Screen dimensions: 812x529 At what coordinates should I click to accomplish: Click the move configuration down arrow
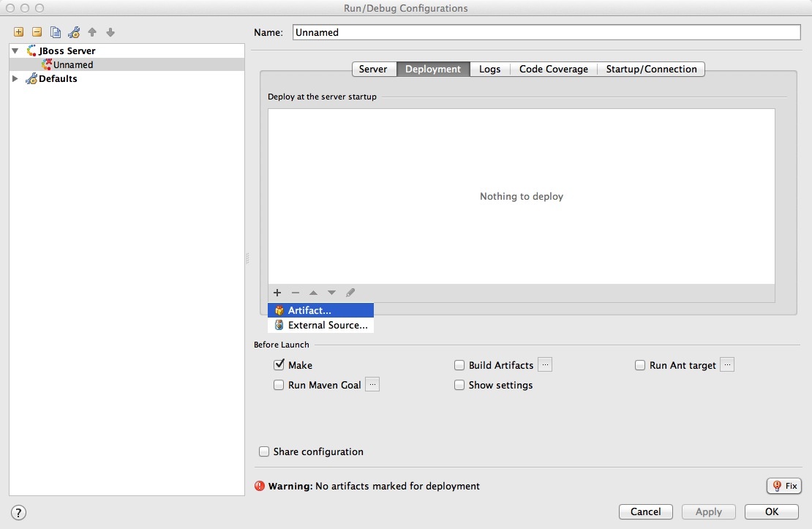point(110,32)
